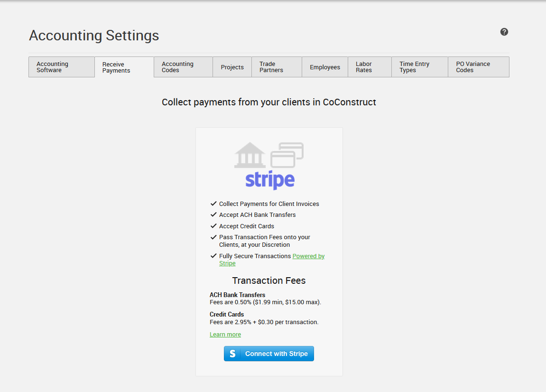The width and height of the screenshot is (546, 392).
Task: Open the Accounting Codes tab
Action: [x=183, y=67]
